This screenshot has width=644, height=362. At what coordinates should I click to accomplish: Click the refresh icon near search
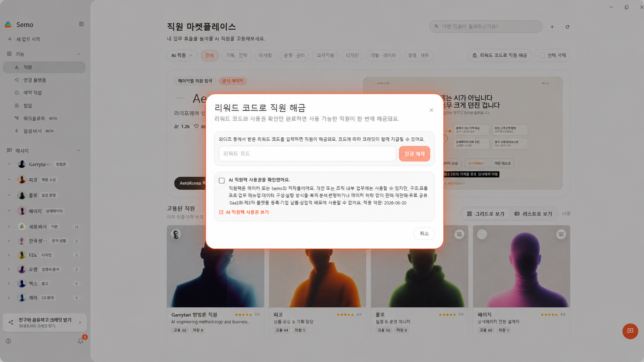point(567,27)
